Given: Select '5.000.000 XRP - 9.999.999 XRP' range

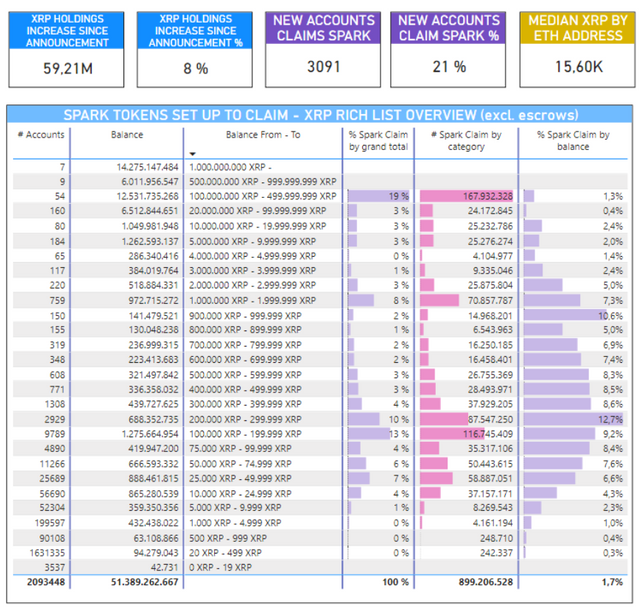Looking at the screenshot, I should 253,242.
